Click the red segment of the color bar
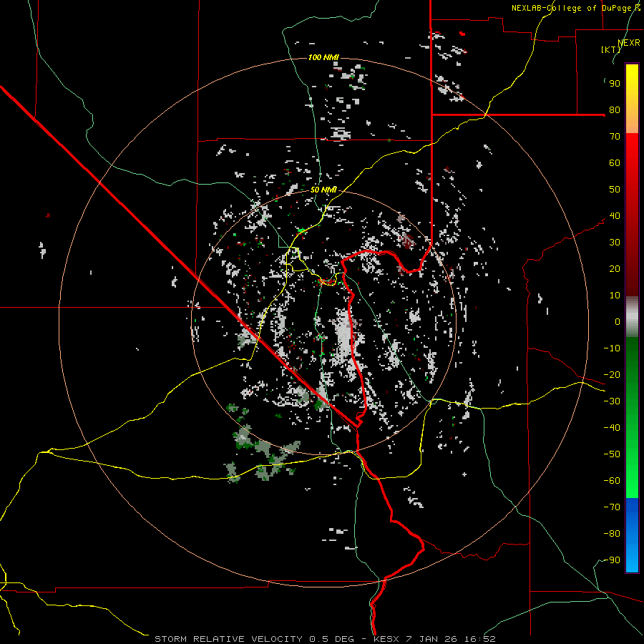 click(632, 215)
